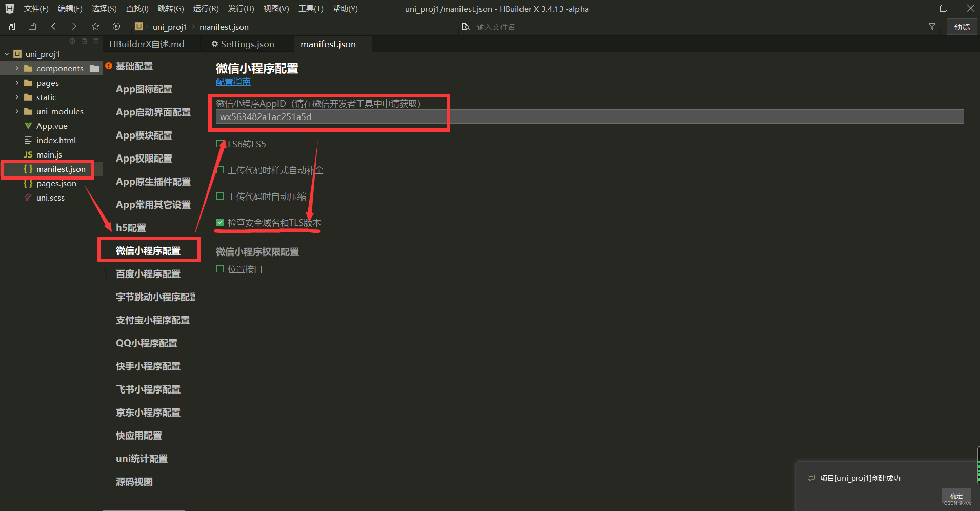
Task: Open the 配置指南 link
Action: [x=233, y=82]
